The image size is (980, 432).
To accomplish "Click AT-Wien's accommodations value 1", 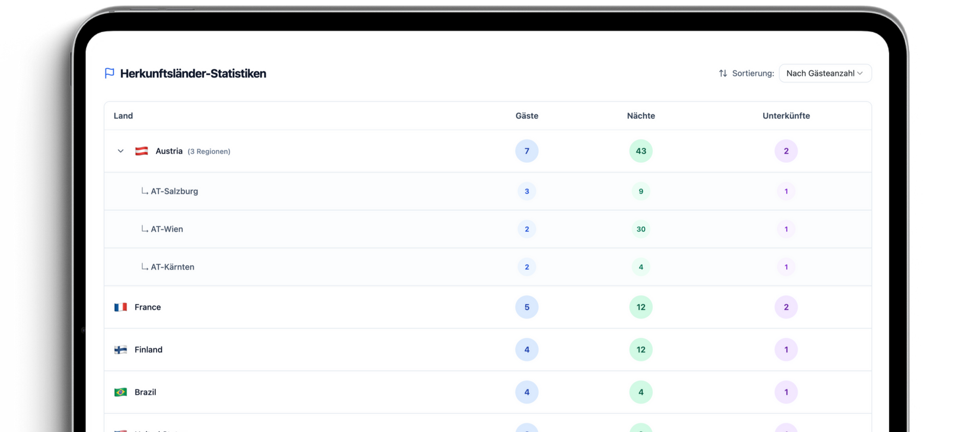I will click(786, 229).
